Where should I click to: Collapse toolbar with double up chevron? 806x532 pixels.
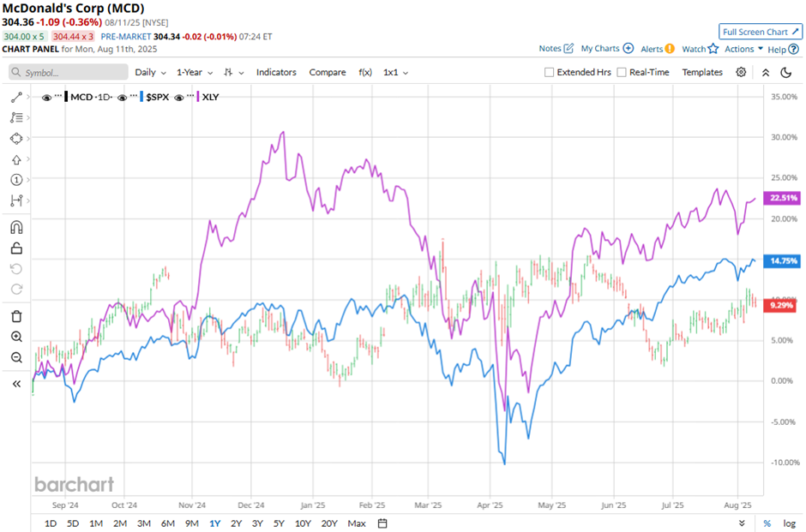pos(766,73)
